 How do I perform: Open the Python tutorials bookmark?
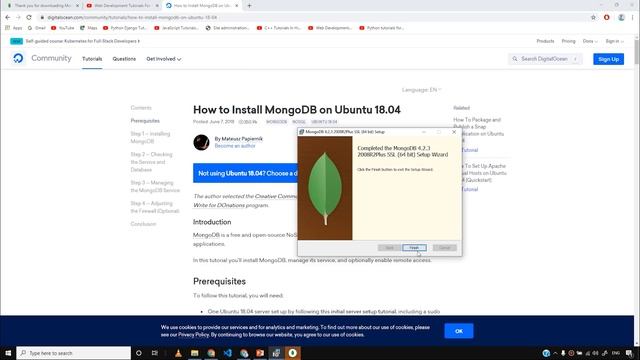coord(382,28)
